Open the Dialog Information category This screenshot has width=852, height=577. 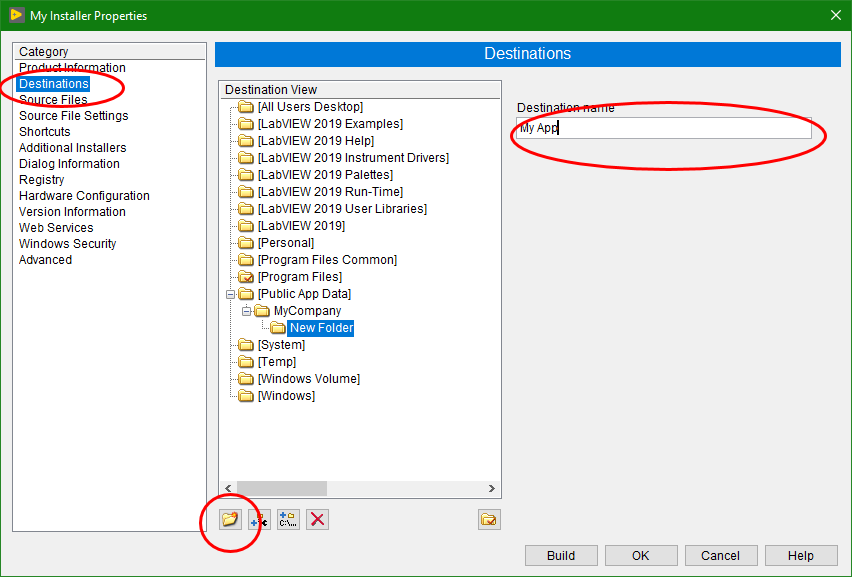pos(69,164)
